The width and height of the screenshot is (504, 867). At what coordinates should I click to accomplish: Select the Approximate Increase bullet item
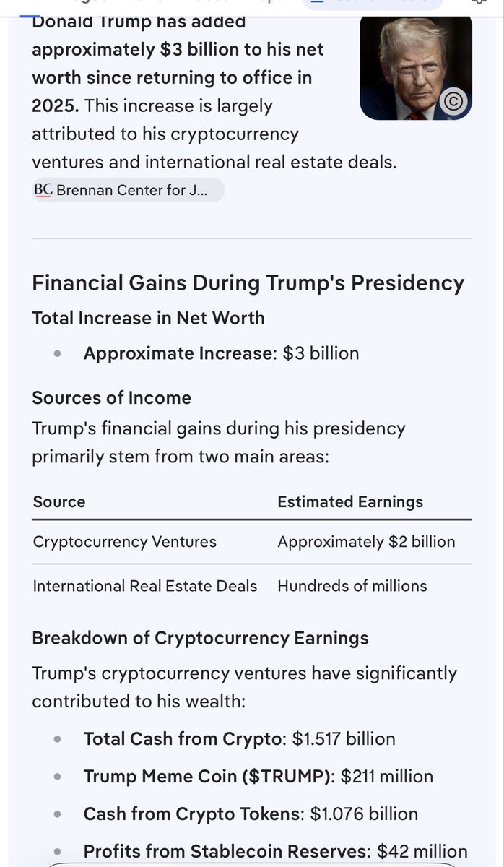tap(221, 353)
